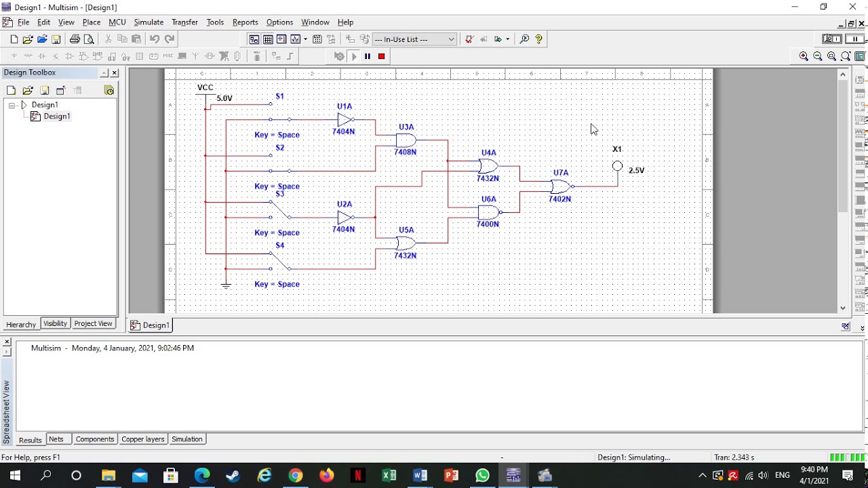Open the Place menu
Viewport: 868px width, 488px height.
(x=92, y=22)
